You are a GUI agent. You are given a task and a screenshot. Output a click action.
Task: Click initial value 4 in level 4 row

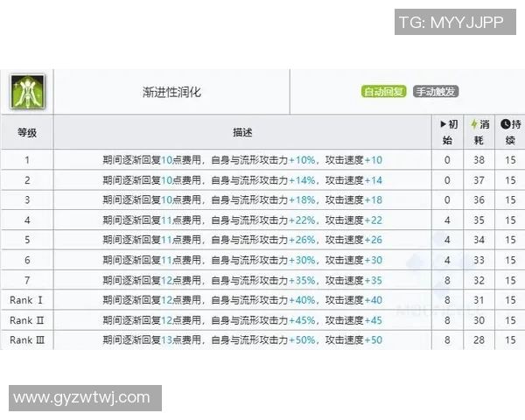(447, 220)
